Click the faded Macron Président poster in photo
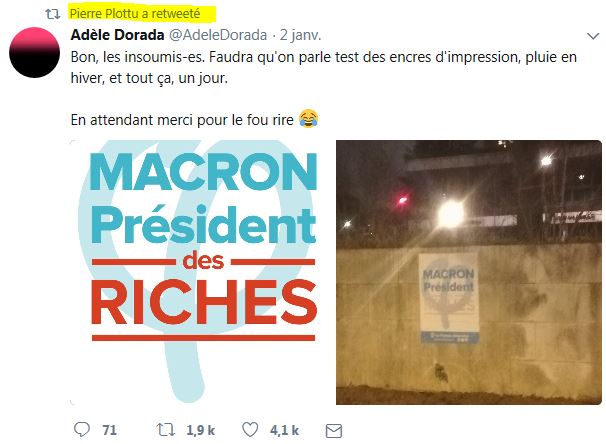Screen dimensions: 606x444 coord(447,297)
